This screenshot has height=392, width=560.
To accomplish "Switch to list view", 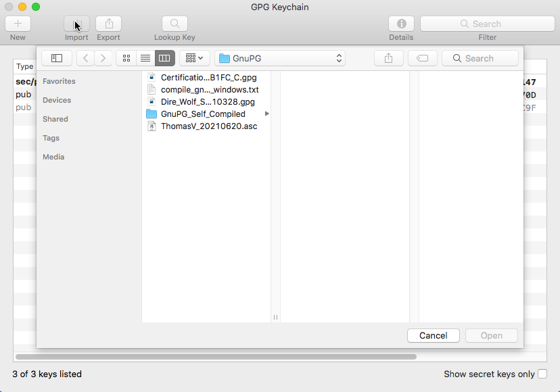I will point(145,58).
